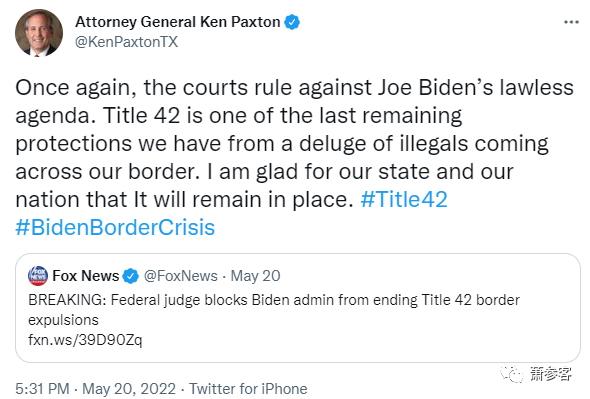Click the blue verified badge beside Ken Paxton
The width and height of the screenshot is (590, 399).
click(292, 22)
